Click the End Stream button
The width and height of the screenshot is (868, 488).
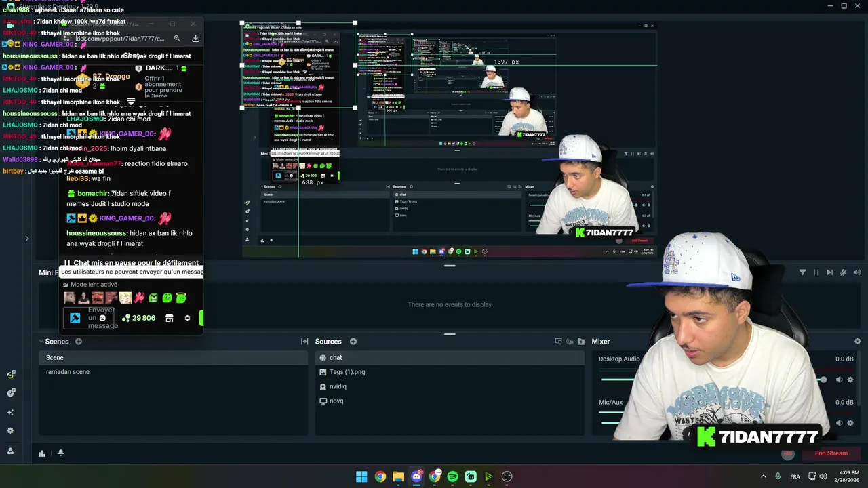click(x=831, y=453)
